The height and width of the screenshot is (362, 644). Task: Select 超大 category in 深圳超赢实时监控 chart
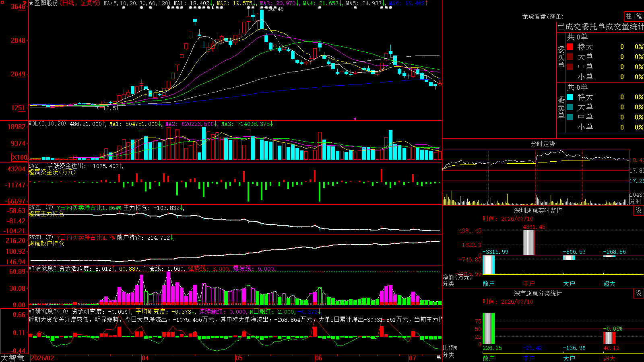click(x=609, y=284)
